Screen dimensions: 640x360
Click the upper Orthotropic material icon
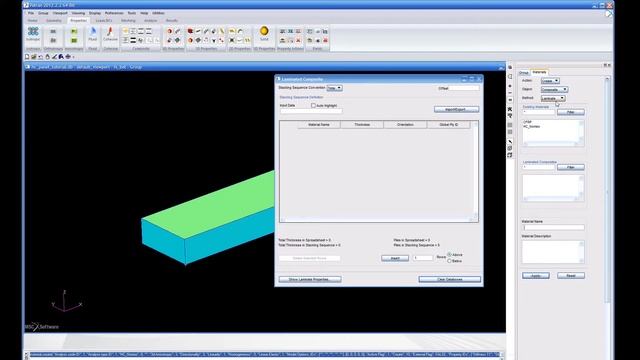(x=53, y=31)
